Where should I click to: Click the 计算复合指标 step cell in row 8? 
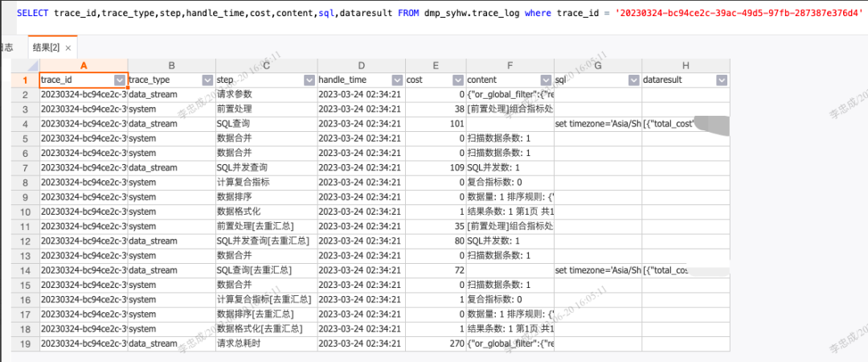(266, 183)
